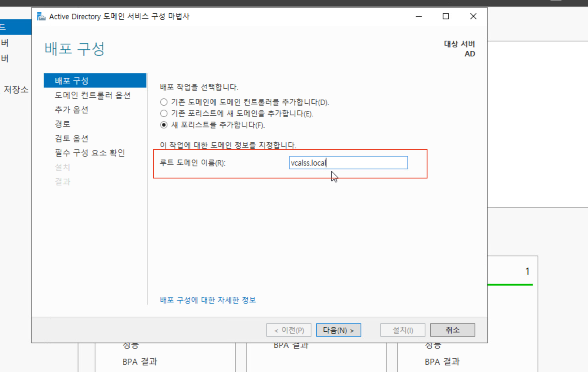Open 필수 구성 요소 확인 step
The height and width of the screenshot is (372, 588).
90,153
